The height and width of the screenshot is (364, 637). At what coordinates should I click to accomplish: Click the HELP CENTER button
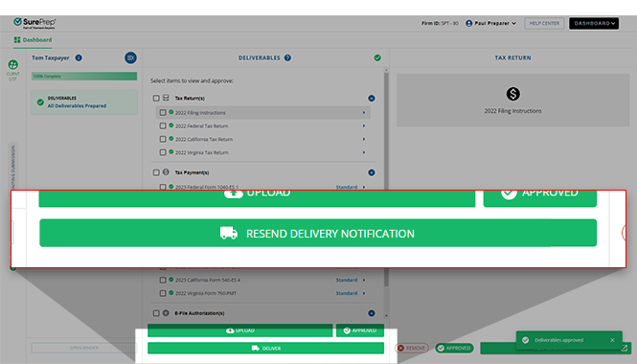point(544,23)
